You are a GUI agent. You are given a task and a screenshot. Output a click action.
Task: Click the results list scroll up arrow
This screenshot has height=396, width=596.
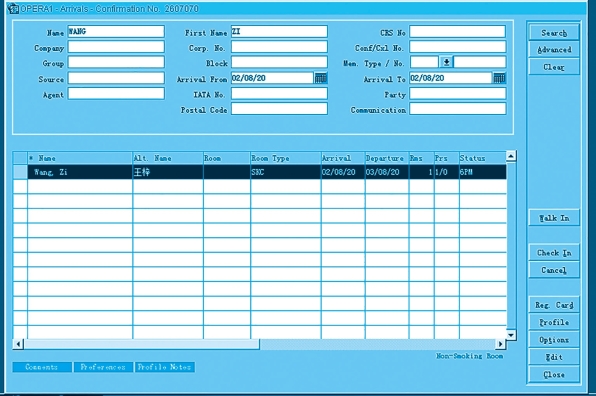[511, 156]
